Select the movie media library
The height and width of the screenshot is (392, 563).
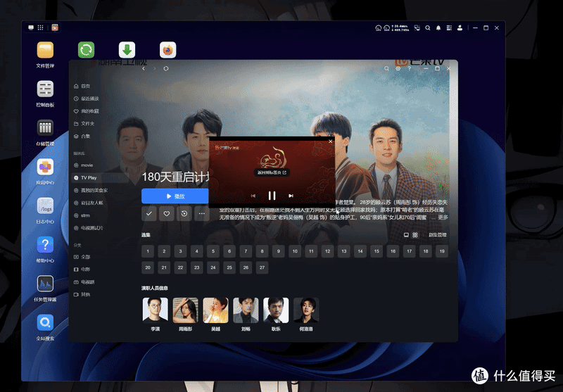pyautogui.click(x=83, y=165)
